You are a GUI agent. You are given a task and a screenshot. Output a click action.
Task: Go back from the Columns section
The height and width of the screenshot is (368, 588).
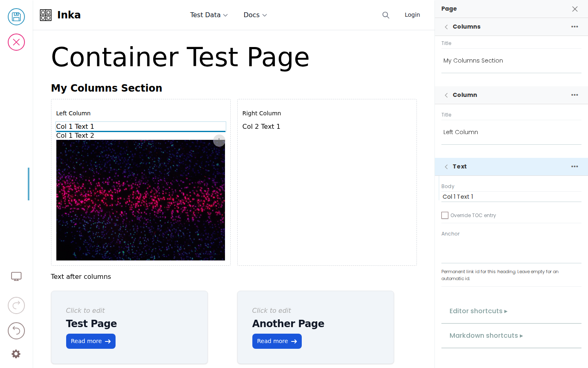(446, 27)
